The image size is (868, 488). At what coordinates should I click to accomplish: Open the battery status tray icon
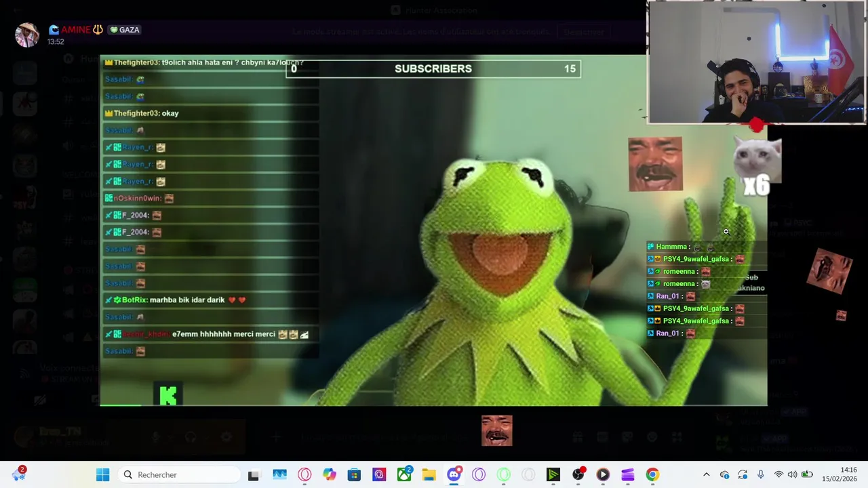coord(807,474)
